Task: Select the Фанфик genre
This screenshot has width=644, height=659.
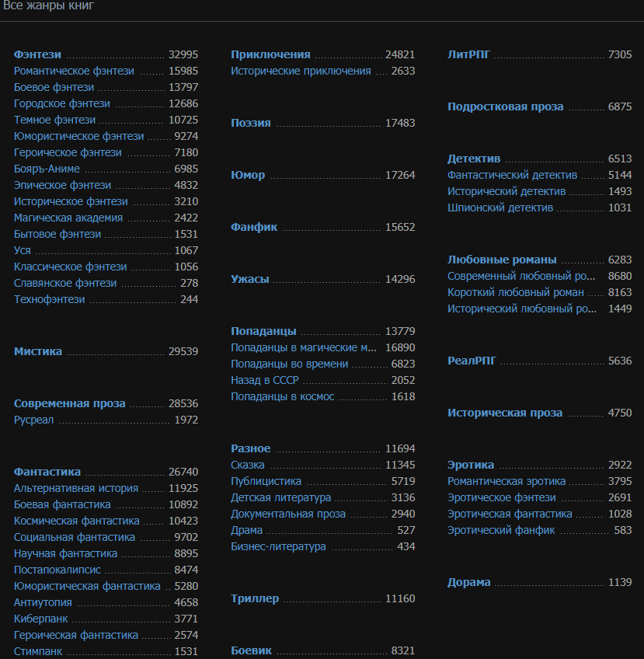Action: coord(254,227)
